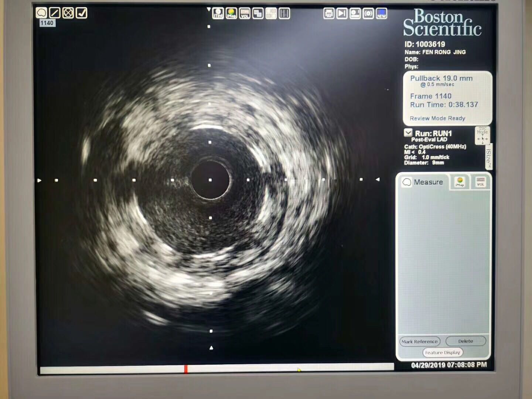Expand the Run: RUN1 dropdown
Image resolution: width=532 pixels, height=399 pixels.
[x=408, y=133]
